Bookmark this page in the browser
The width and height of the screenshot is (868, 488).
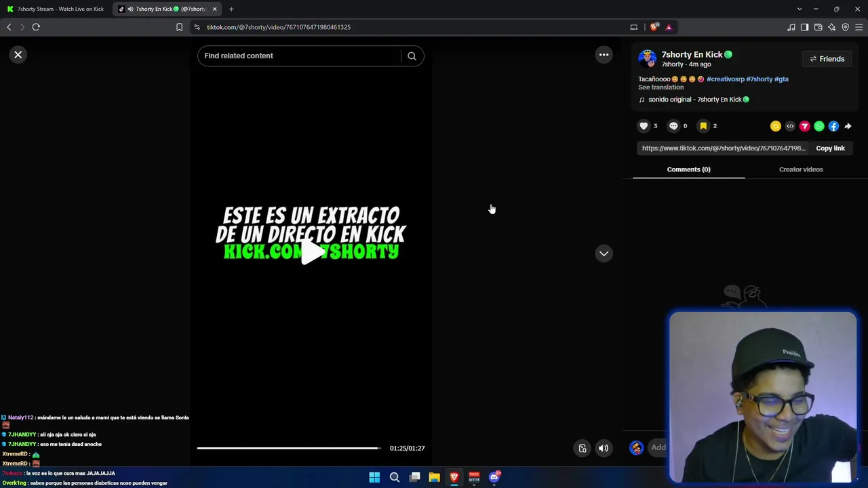coord(179,27)
